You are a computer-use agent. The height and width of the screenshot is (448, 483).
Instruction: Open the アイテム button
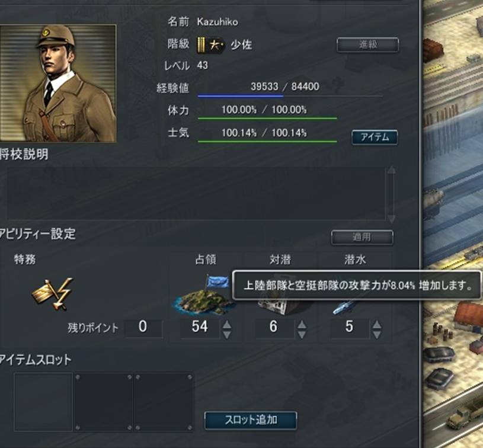tap(375, 137)
